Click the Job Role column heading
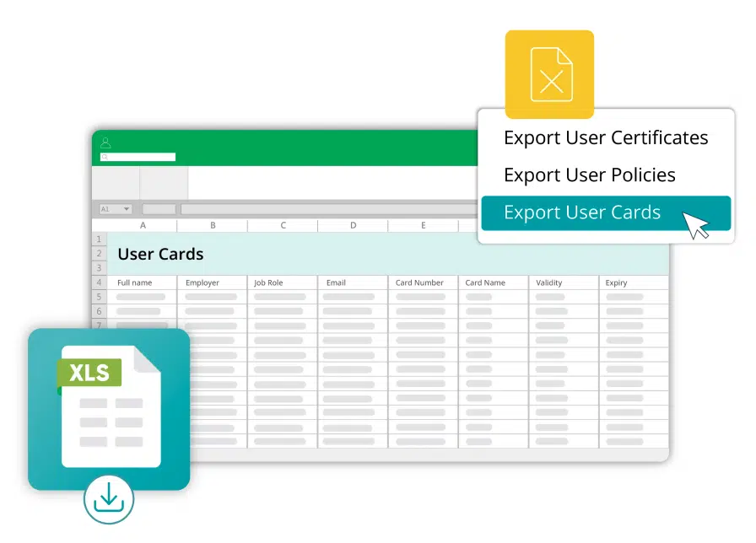The height and width of the screenshot is (543, 756). pos(268,282)
